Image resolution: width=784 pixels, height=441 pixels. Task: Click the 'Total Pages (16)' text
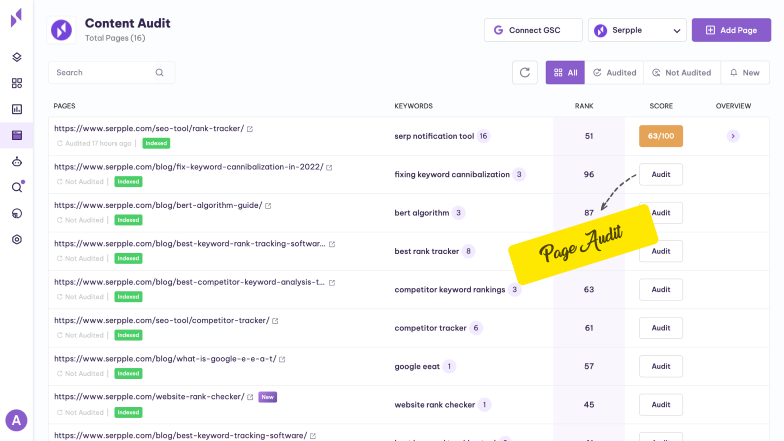(x=115, y=38)
